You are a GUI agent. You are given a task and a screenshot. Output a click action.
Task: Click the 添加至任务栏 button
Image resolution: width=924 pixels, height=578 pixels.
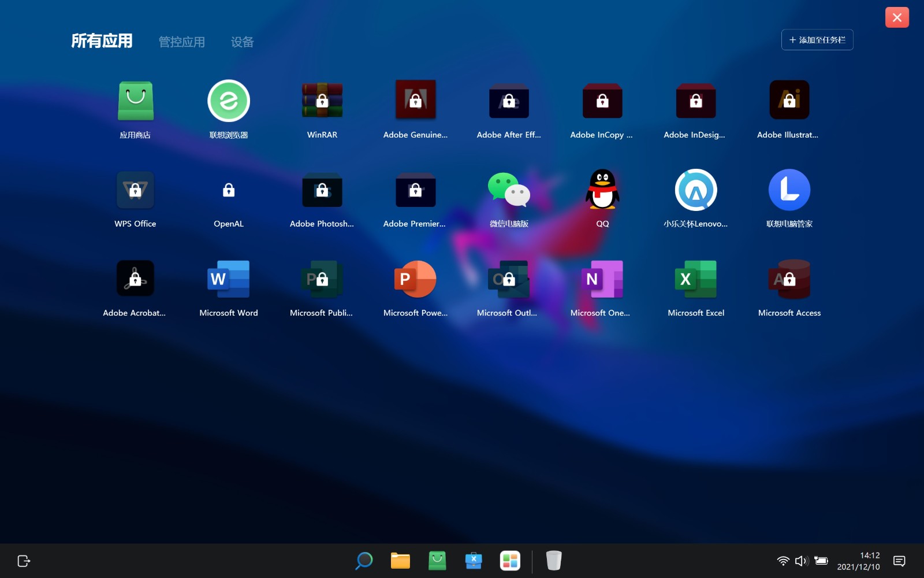tap(817, 40)
